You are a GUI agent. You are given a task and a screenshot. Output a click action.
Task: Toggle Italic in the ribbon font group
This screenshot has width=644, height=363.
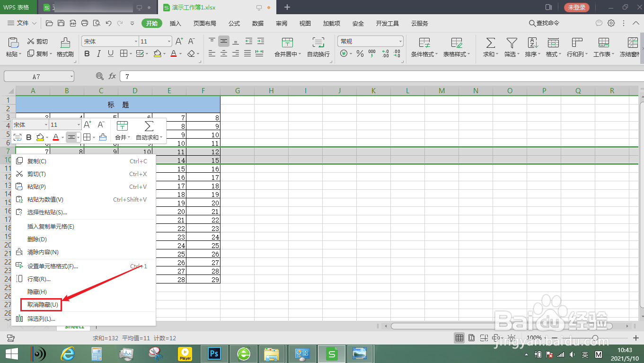click(99, 54)
